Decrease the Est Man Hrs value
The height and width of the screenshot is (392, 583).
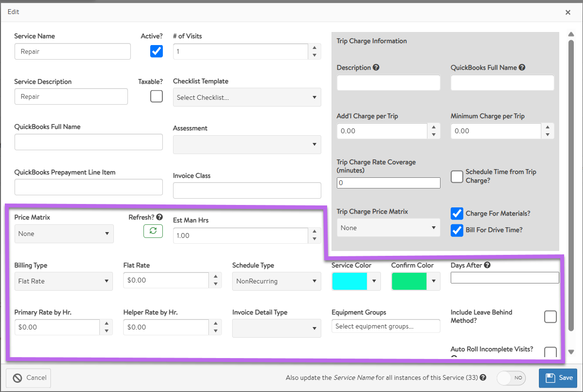(x=315, y=239)
